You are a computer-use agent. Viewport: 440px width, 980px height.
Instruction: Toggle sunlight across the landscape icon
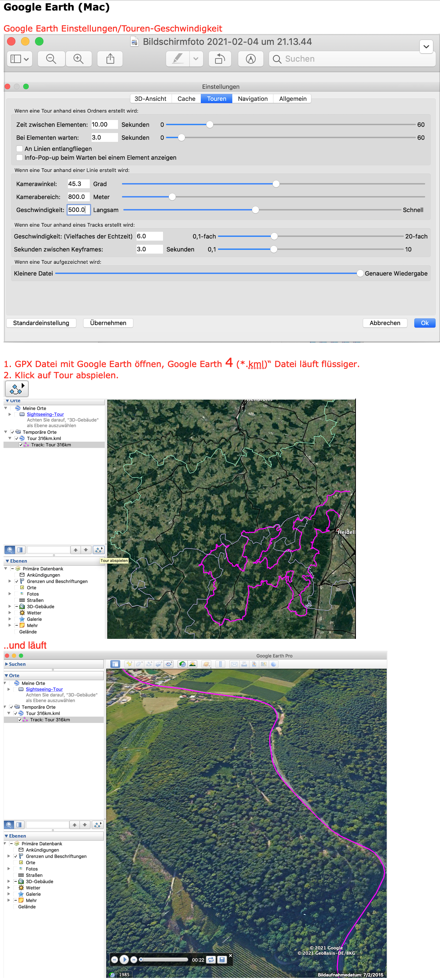coord(193,664)
